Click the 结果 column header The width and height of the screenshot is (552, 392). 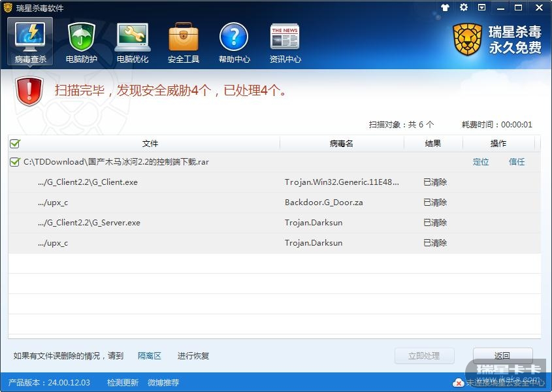click(433, 143)
